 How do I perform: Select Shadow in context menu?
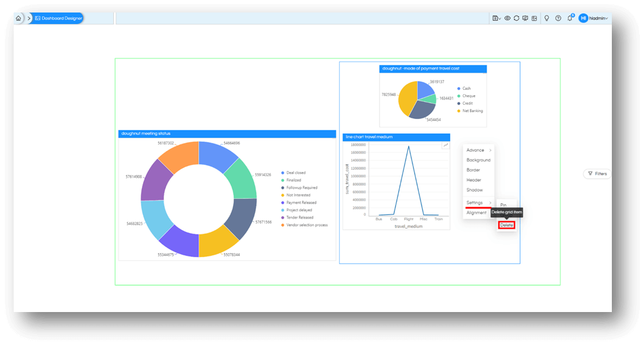click(474, 190)
